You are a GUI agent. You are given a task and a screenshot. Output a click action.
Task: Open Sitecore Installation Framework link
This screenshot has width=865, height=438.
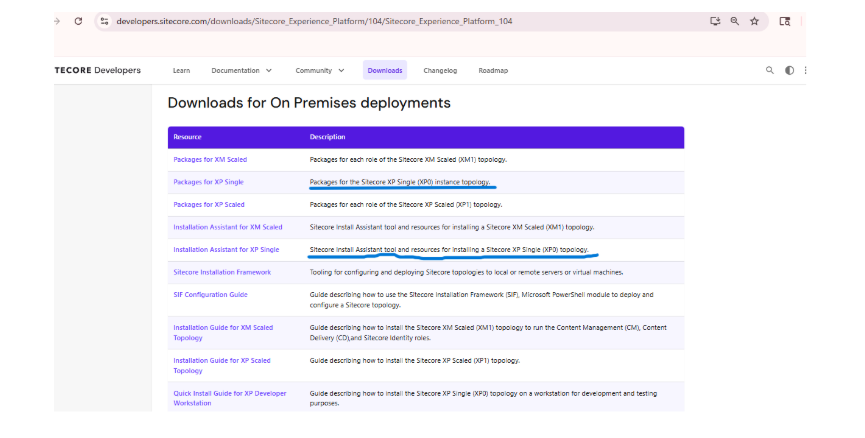click(x=222, y=273)
